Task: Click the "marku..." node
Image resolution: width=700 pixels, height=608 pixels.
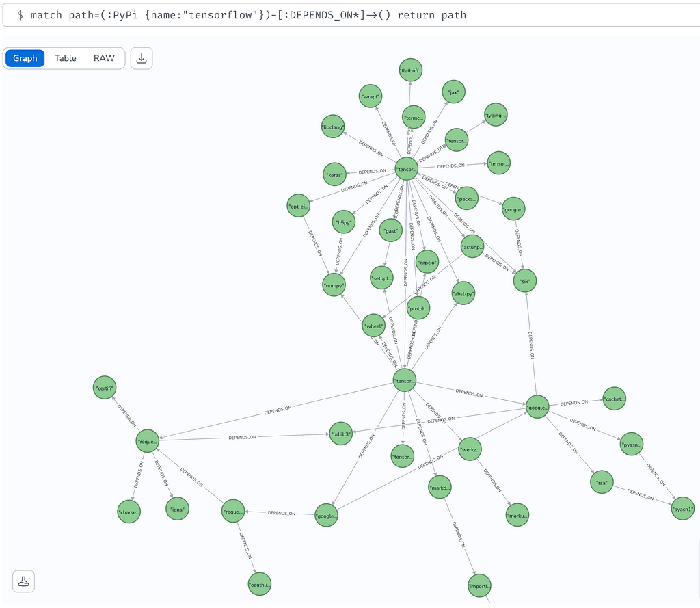Action: (517, 515)
